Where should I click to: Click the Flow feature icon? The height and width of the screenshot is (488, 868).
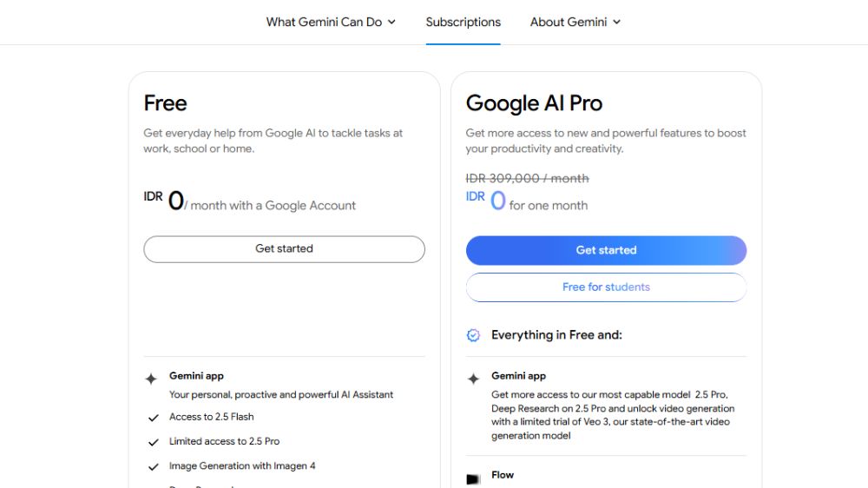[473, 478]
